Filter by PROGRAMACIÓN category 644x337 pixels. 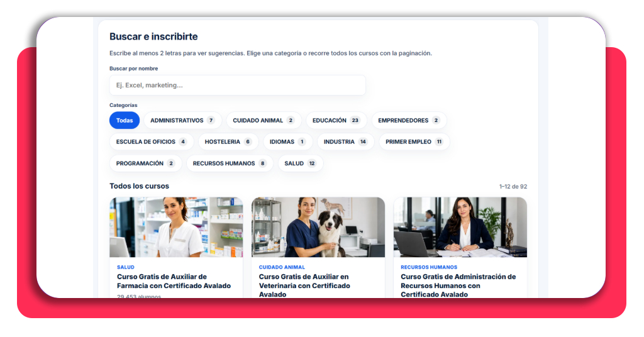tap(146, 163)
